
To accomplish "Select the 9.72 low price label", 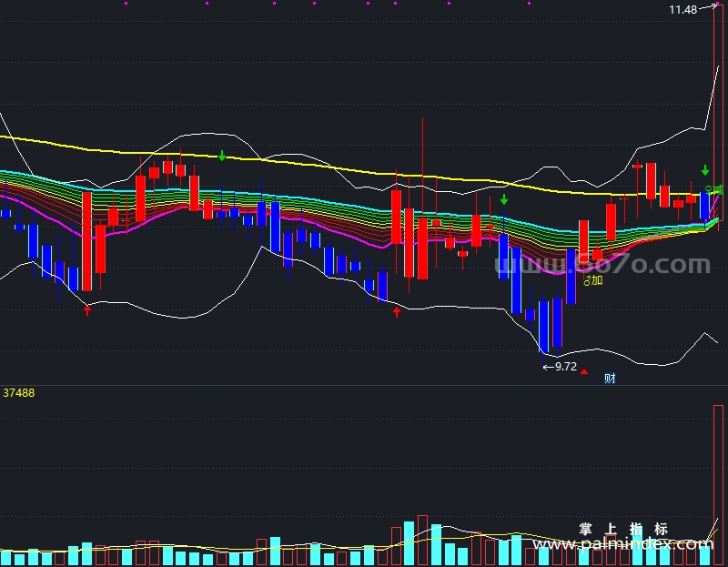I will click(566, 367).
